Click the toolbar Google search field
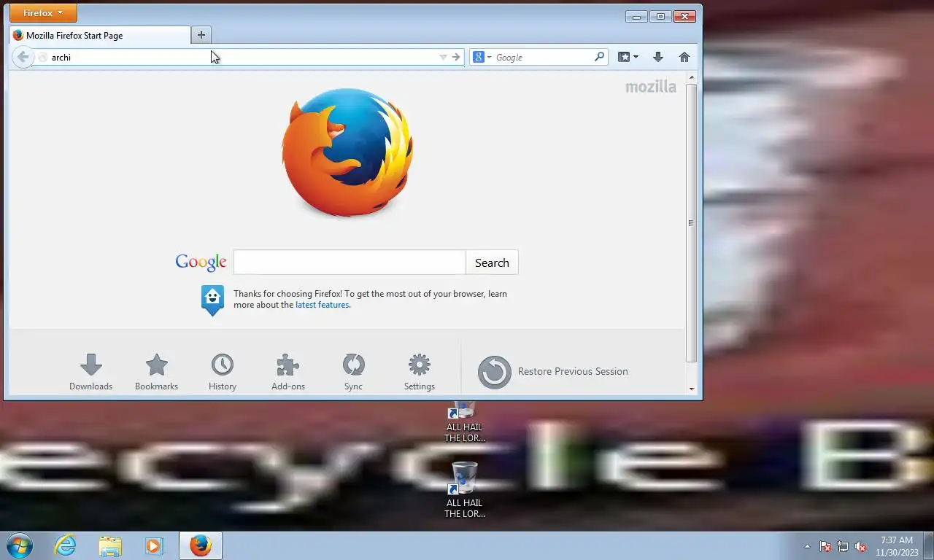The width and height of the screenshot is (934, 560). 544,57
